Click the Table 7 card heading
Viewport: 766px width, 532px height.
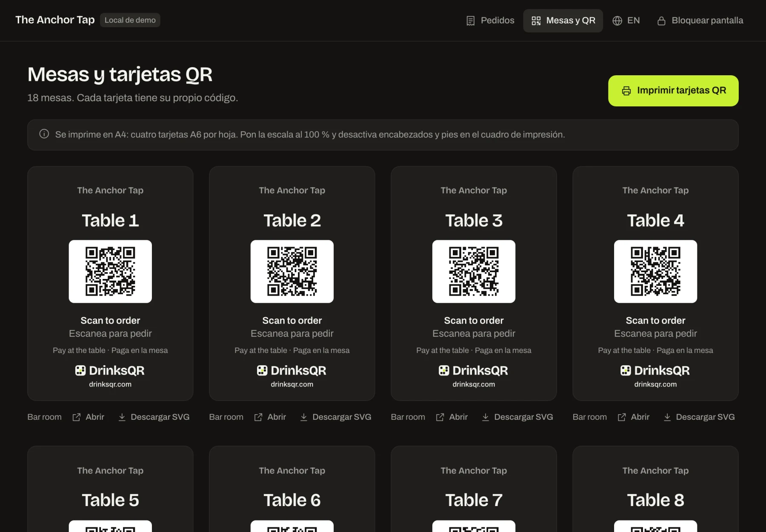pyautogui.click(x=474, y=500)
